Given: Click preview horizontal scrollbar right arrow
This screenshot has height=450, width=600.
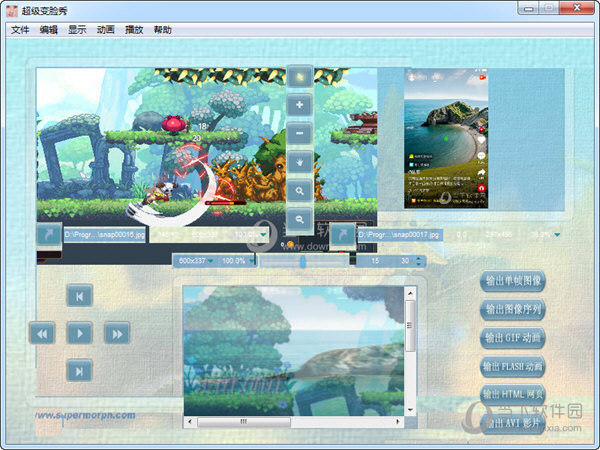Looking at the screenshot, I should coord(398,421).
